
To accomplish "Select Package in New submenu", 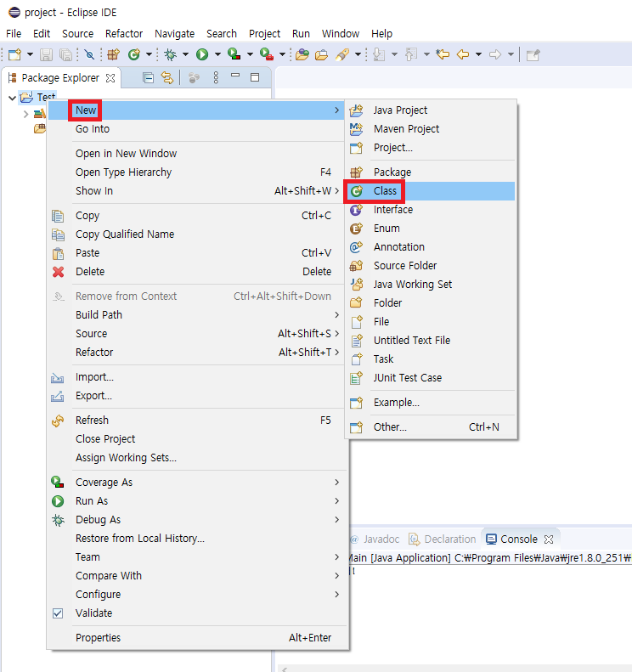I will [430, 172].
